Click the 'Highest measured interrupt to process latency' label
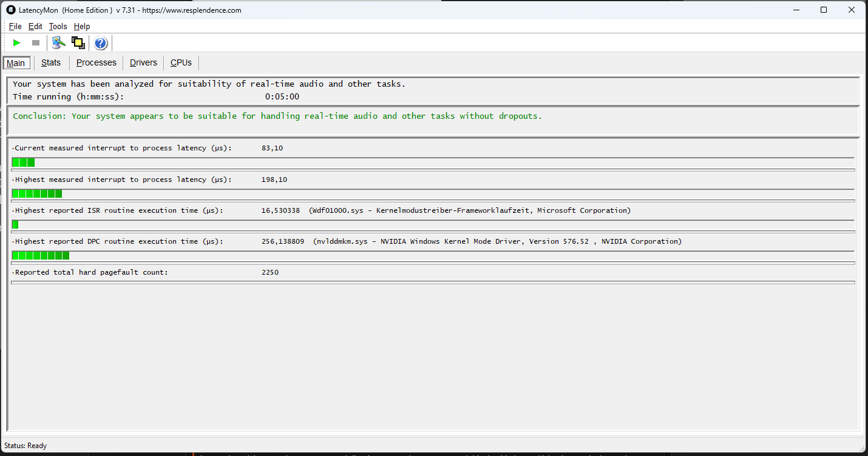 122,179
